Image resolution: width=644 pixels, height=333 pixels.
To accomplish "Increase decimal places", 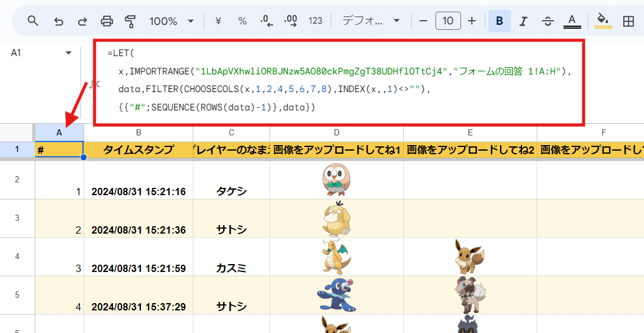I will pos(291,21).
